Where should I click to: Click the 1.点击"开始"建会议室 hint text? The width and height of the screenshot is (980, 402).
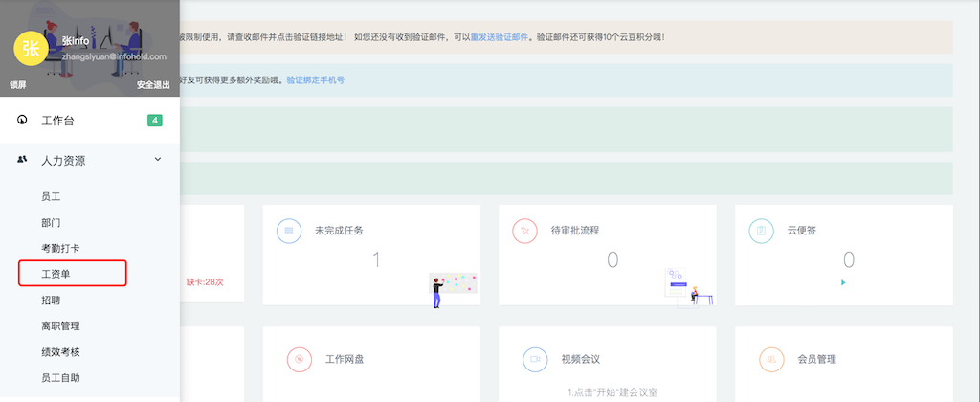click(612, 392)
